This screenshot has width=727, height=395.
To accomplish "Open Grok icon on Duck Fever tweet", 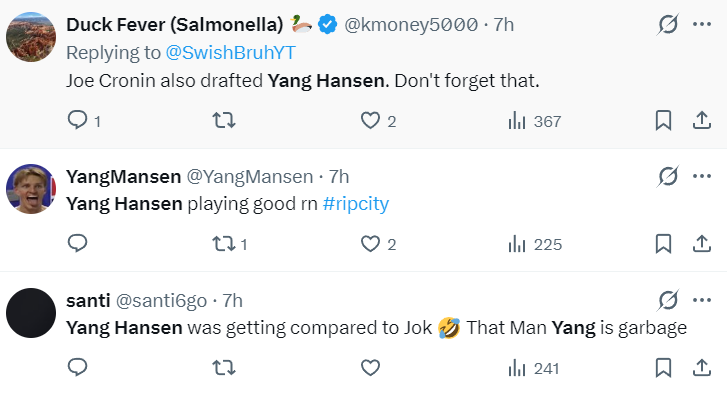I will click(x=668, y=24).
